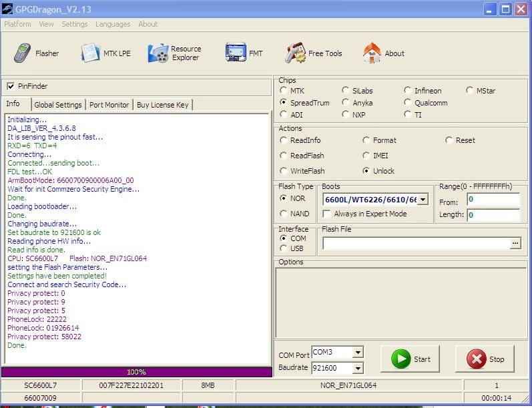This screenshot has width=532, height=408.
Task: Select the Qualcomm chip option
Action: (x=407, y=102)
